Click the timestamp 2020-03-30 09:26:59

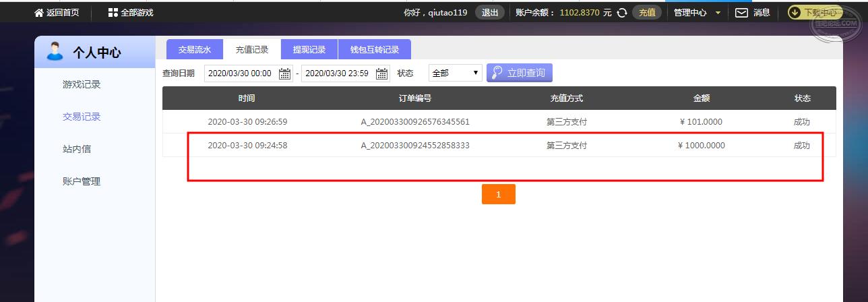[247, 122]
